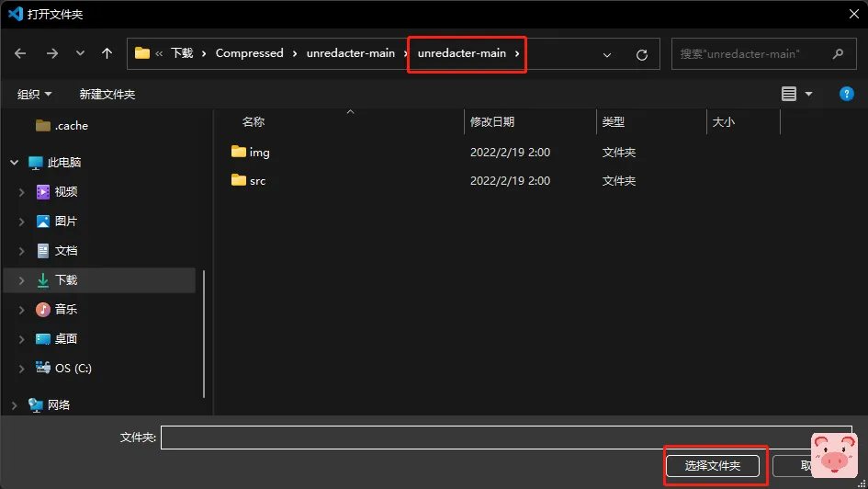The height and width of the screenshot is (489, 868).
Task: Click the 文件夹 name input field
Action: pyautogui.click(x=506, y=438)
